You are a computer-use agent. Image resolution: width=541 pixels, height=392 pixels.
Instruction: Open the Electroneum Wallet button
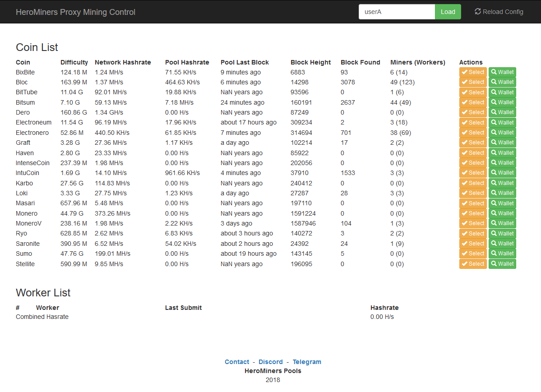click(502, 123)
